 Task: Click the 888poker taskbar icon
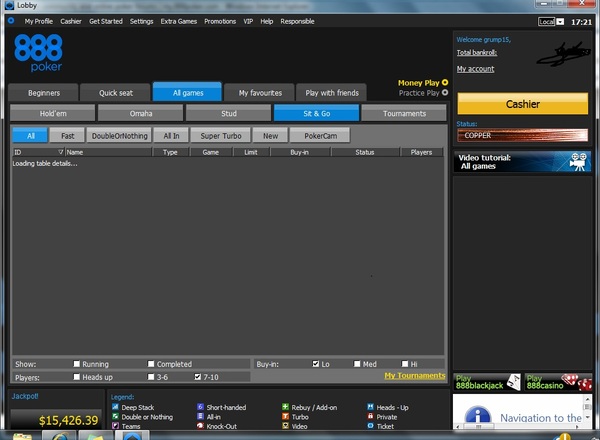(132, 436)
